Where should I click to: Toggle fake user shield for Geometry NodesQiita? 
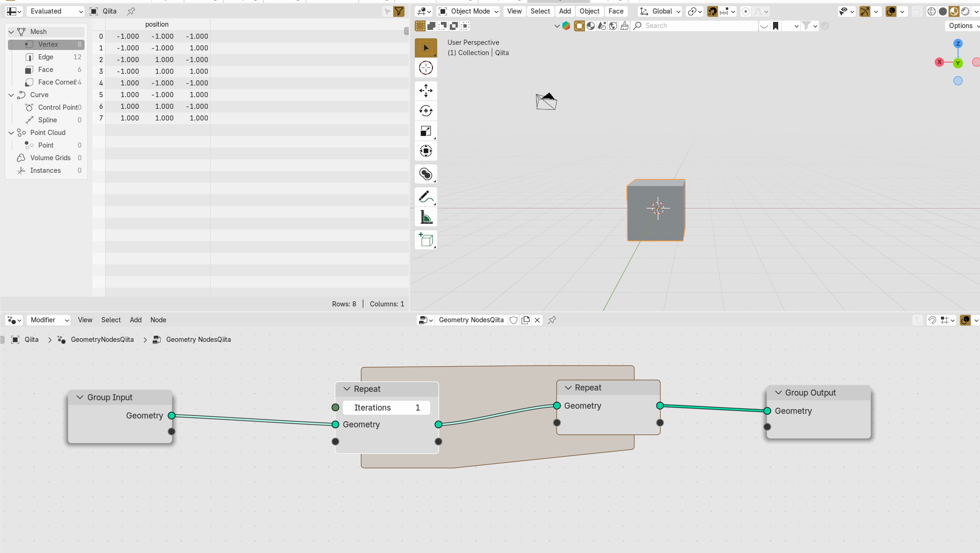pos(513,320)
